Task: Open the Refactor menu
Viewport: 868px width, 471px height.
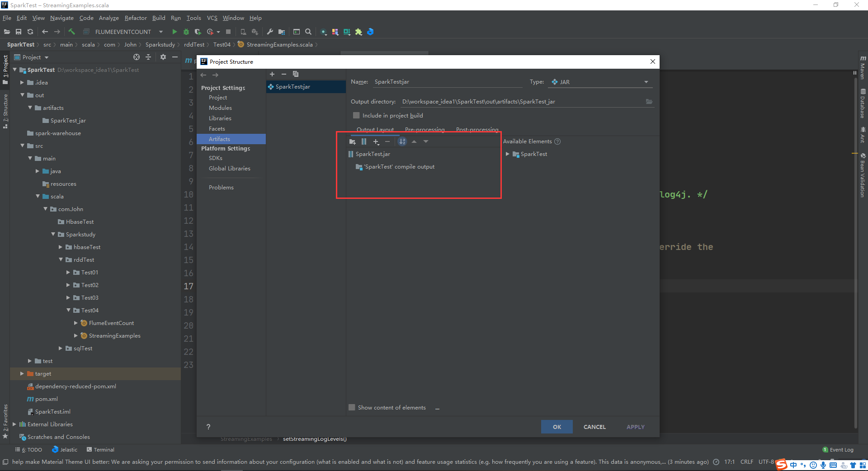Action: [136, 18]
